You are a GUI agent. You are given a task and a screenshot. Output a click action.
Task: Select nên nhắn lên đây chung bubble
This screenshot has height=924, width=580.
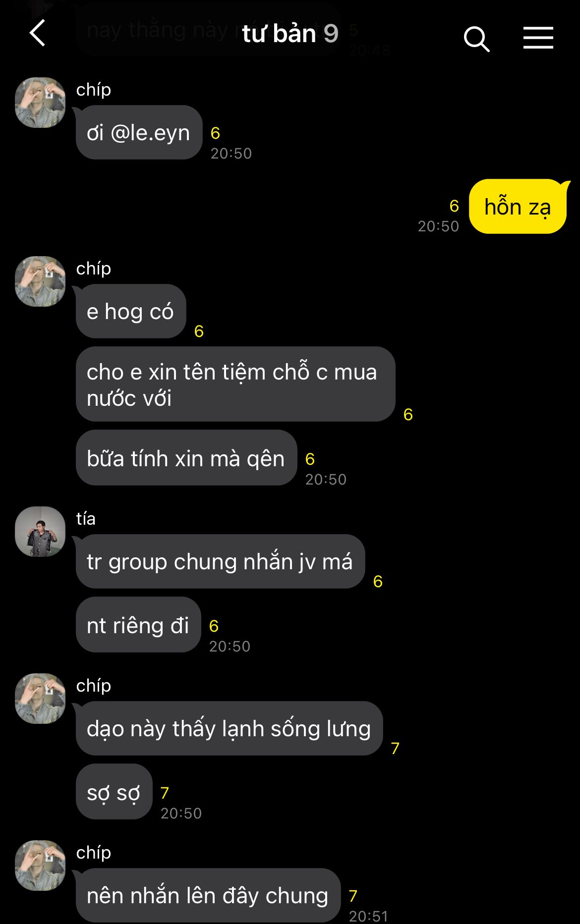pos(208,895)
